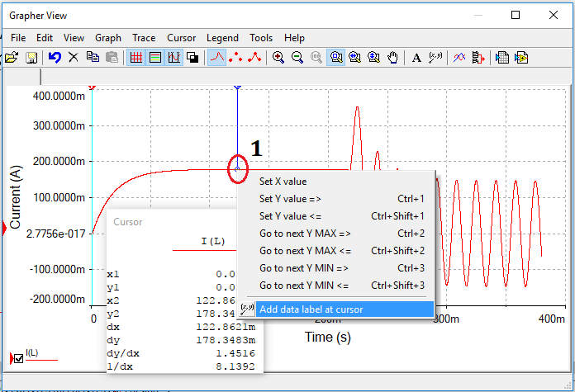Click the I(L) column header in Cursor panel
Screen dimensions: 575x392
[x=212, y=241]
